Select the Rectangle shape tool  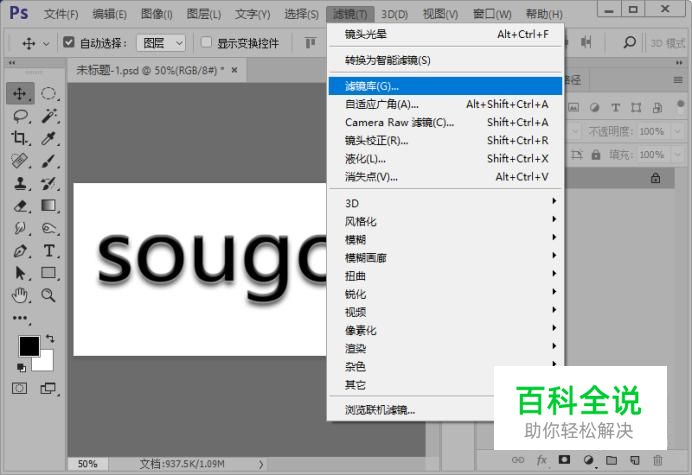[x=49, y=273]
